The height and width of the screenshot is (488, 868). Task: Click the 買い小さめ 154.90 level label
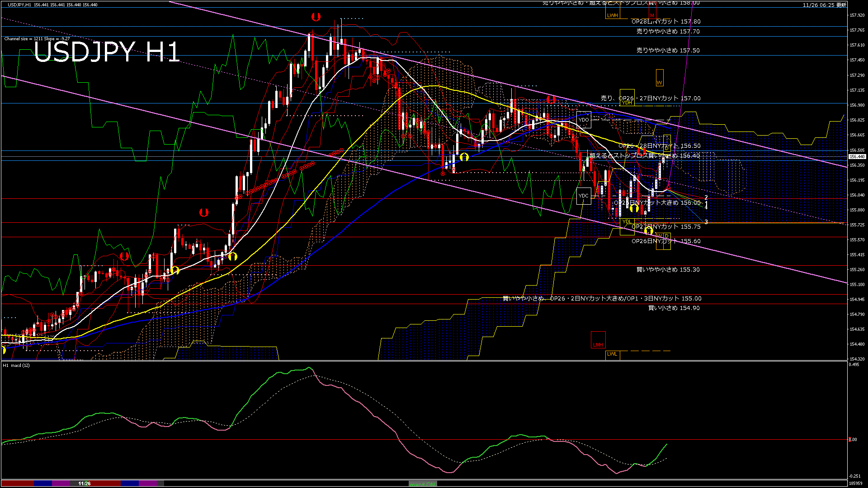[674, 308]
